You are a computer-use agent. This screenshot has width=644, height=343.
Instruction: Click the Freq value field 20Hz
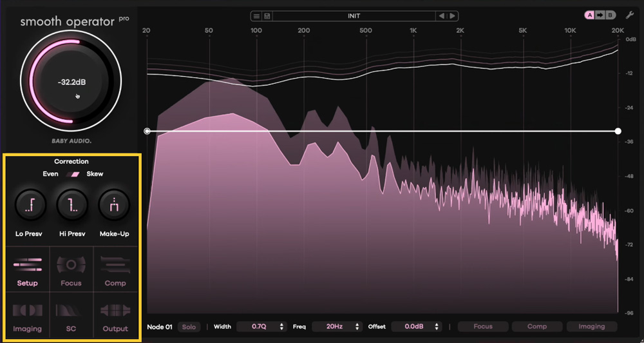[334, 327]
